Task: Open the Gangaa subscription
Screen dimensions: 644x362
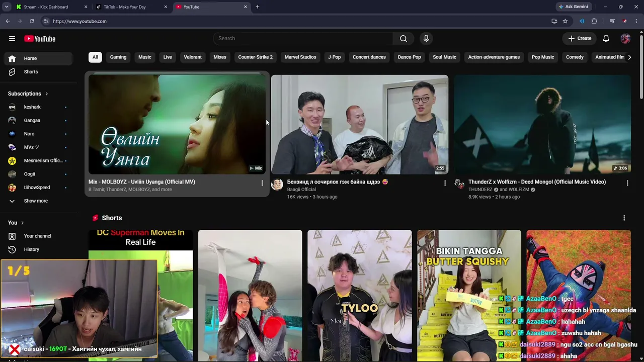Action: (38, 121)
